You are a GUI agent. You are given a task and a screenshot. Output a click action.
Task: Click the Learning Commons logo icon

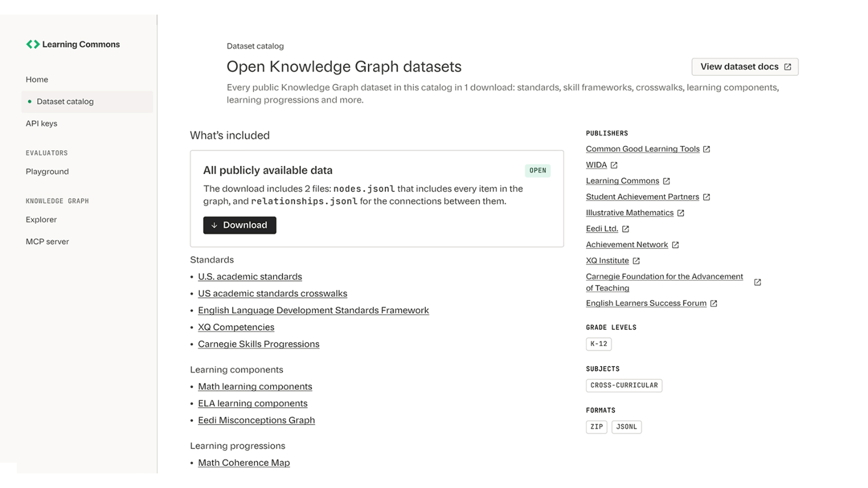point(33,44)
